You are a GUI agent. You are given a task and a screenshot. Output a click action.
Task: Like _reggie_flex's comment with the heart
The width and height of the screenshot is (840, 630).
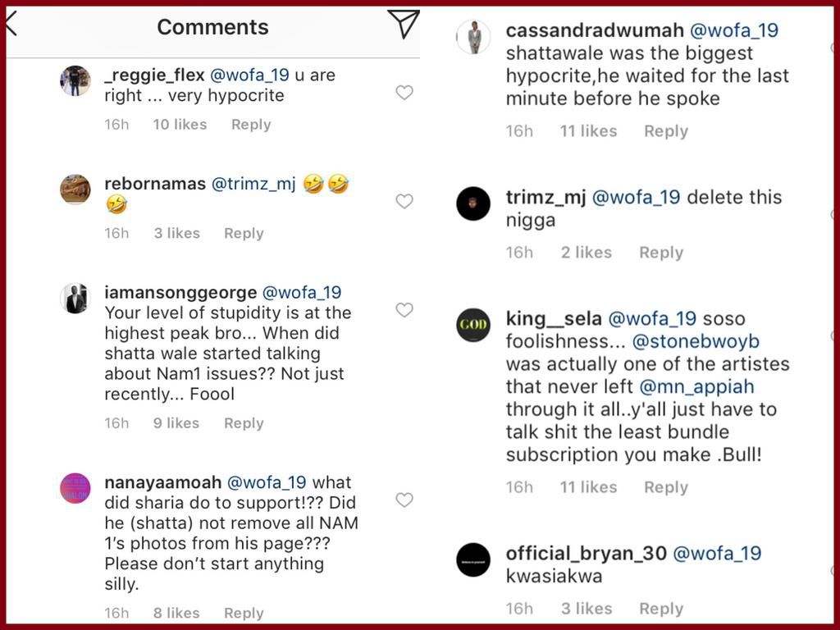(x=404, y=93)
